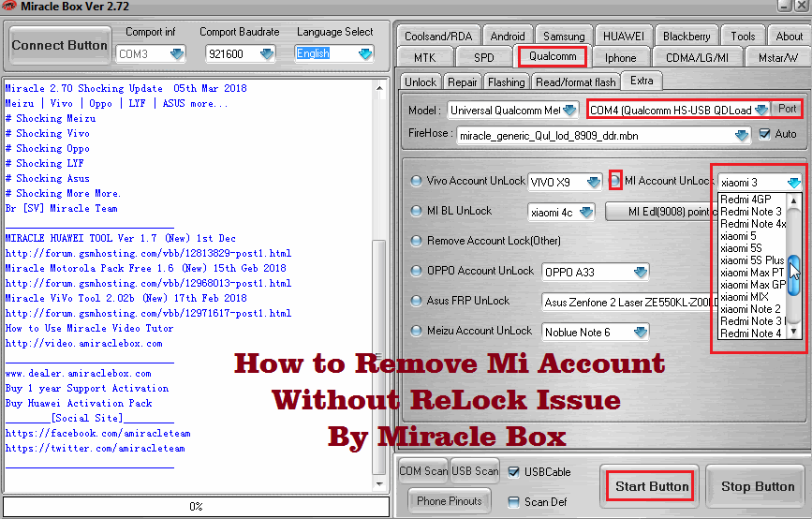Select the Qualcomm tab

click(x=553, y=56)
